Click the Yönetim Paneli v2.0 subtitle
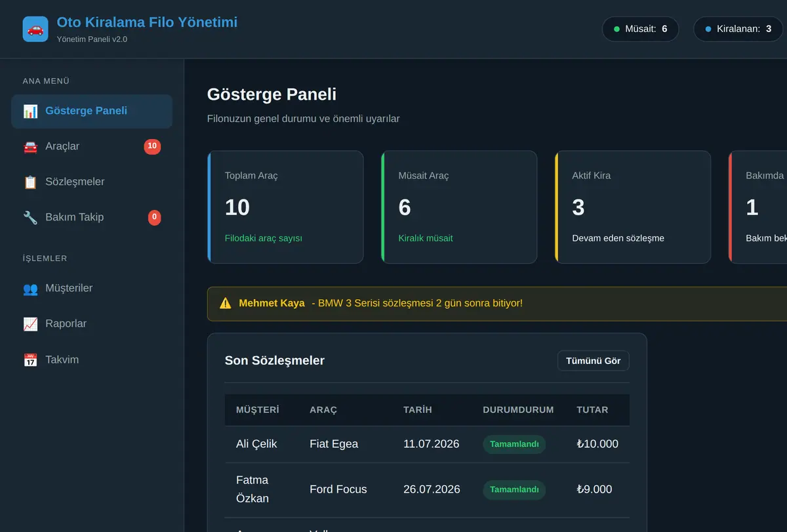Viewport: 787px width, 532px height. point(92,39)
